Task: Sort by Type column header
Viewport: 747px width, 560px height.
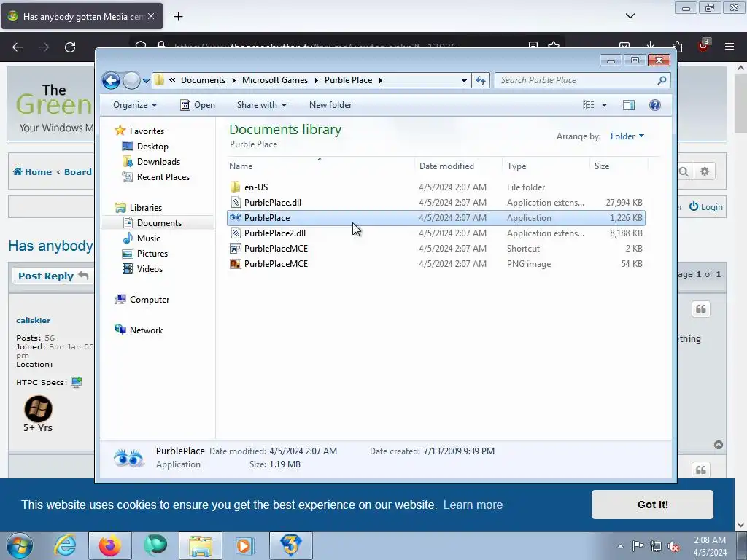Action: coord(546,166)
